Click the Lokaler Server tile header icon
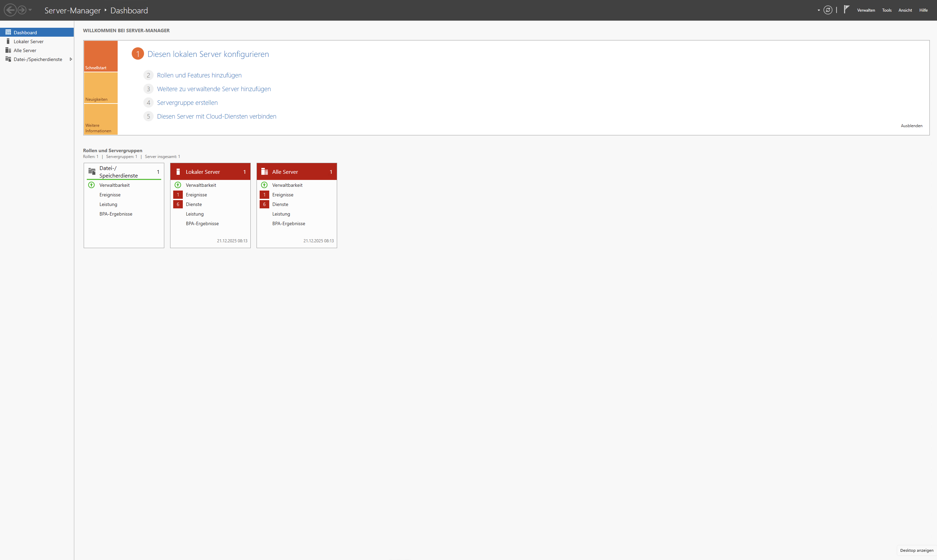The height and width of the screenshot is (560, 937). pos(178,171)
